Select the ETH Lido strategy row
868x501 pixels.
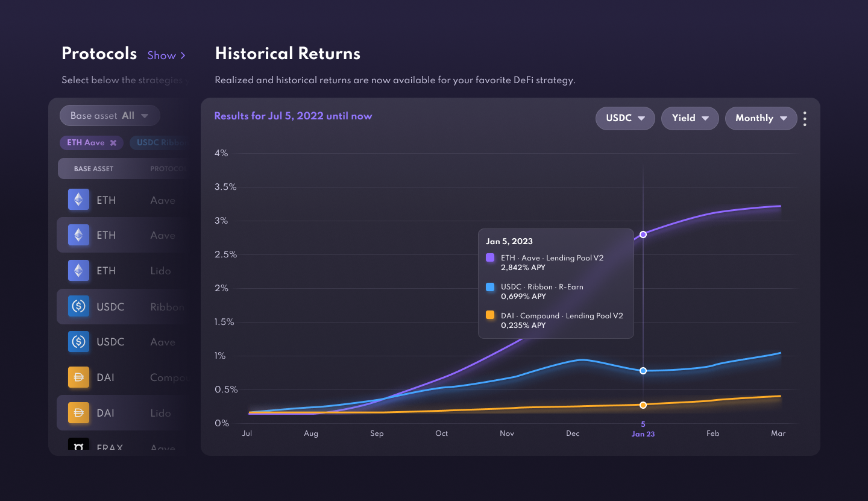(x=124, y=271)
